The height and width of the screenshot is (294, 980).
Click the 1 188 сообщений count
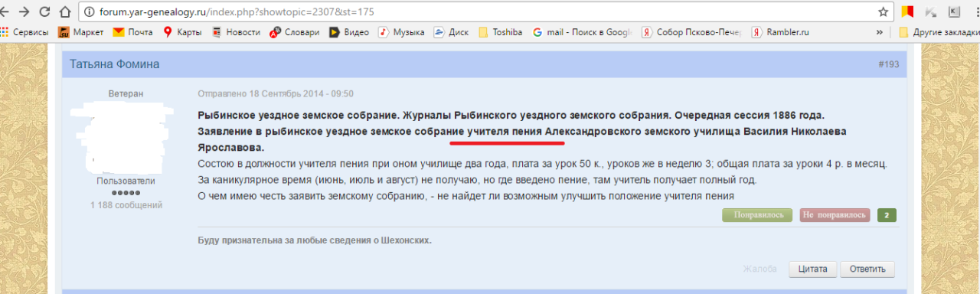point(126,205)
